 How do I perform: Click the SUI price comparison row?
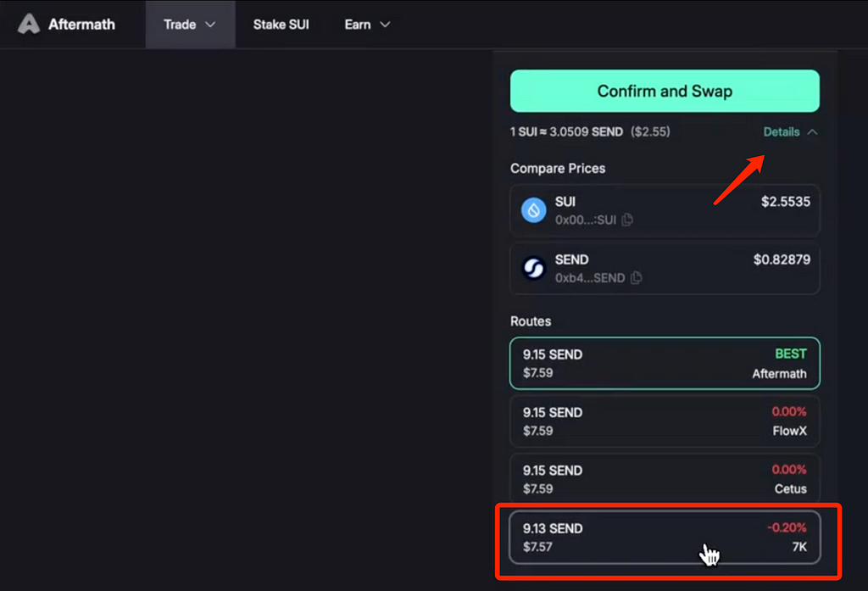[665, 211]
